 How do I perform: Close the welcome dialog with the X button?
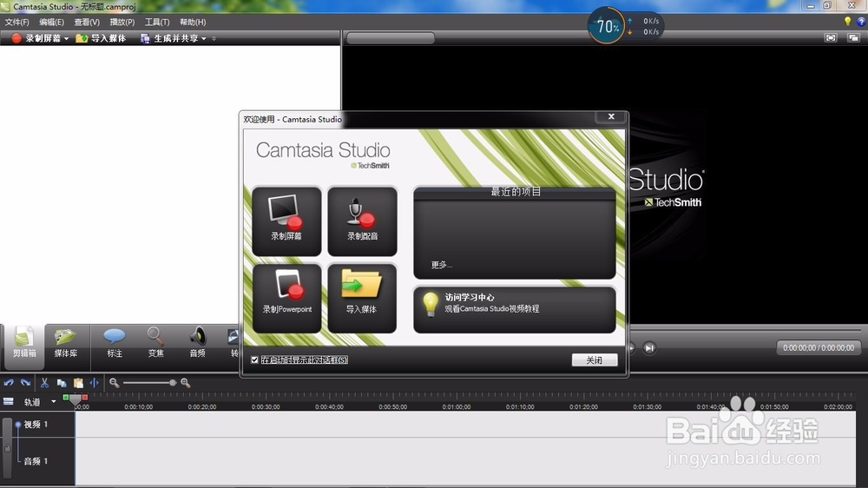coord(611,116)
